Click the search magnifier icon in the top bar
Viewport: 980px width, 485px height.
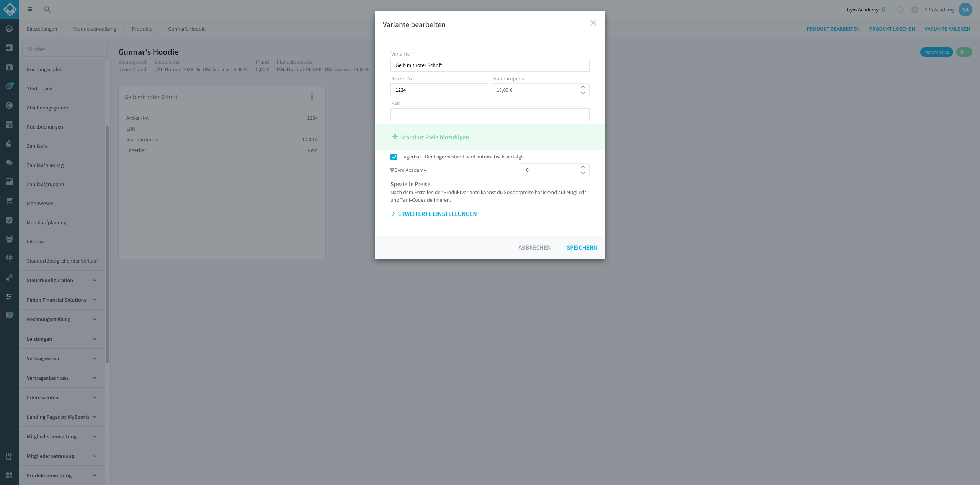47,10
